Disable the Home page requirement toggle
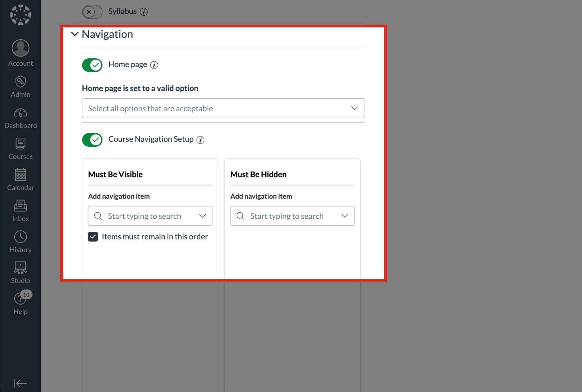 [x=92, y=65]
